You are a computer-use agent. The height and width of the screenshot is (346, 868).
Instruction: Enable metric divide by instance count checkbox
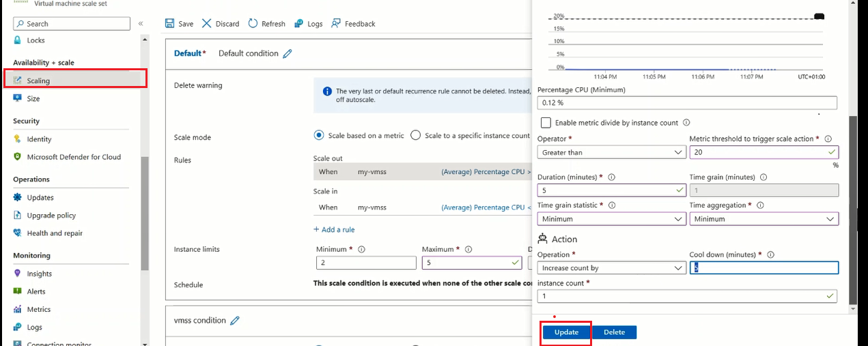[x=546, y=123]
